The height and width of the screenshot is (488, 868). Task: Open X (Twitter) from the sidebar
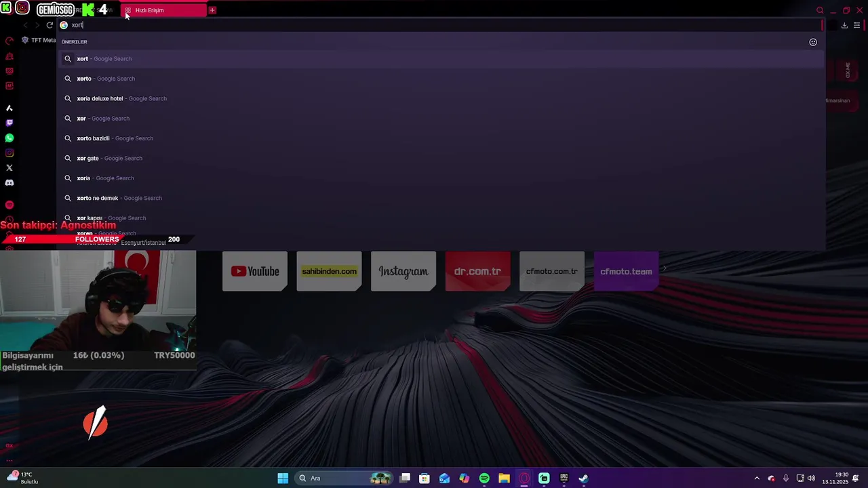point(9,167)
